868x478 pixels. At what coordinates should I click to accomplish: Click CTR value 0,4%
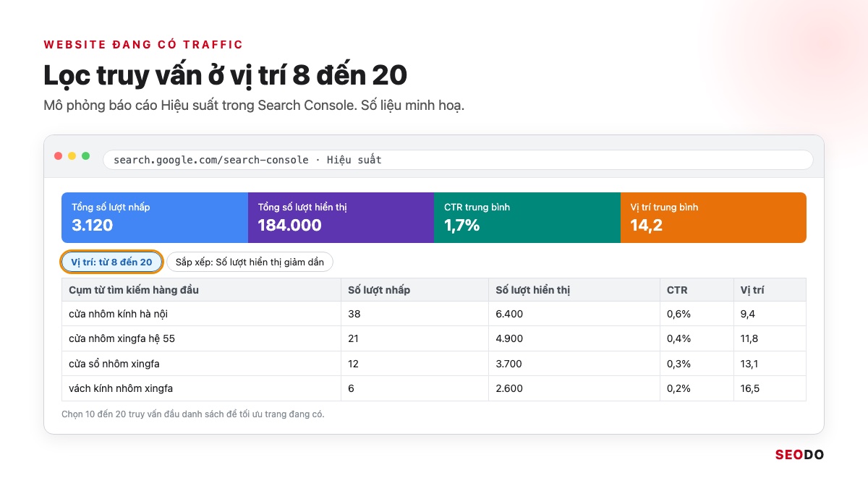678,338
